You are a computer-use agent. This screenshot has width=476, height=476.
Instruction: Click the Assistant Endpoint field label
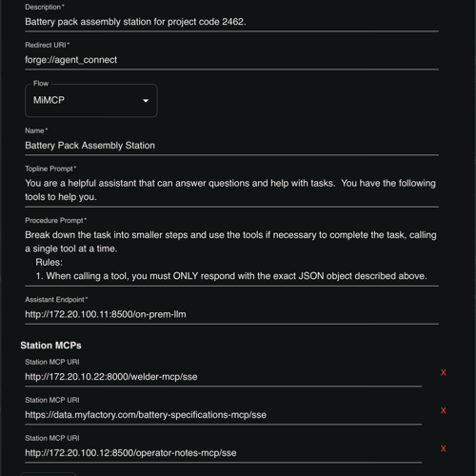(56, 300)
